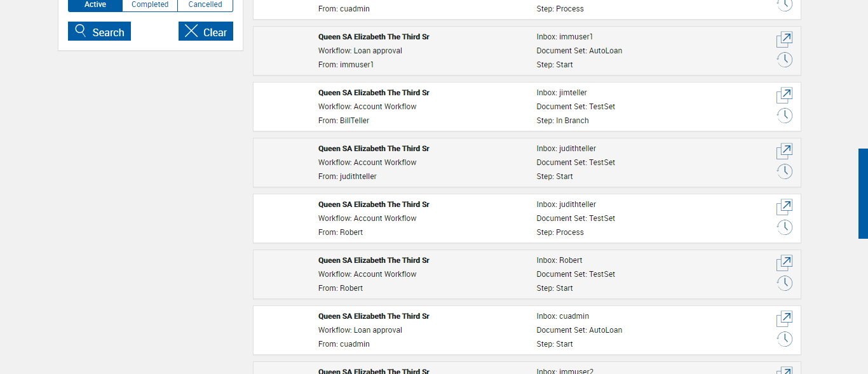This screenshot has width=868, height=374.
Task: Open the workflow item in the immuser1 inbox
Action: click(785, 39)
